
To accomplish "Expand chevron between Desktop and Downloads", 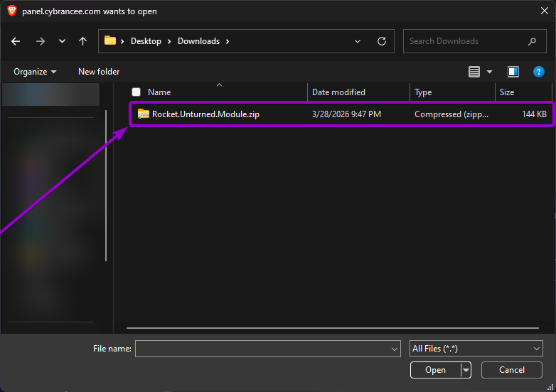I will coord(169,41).
